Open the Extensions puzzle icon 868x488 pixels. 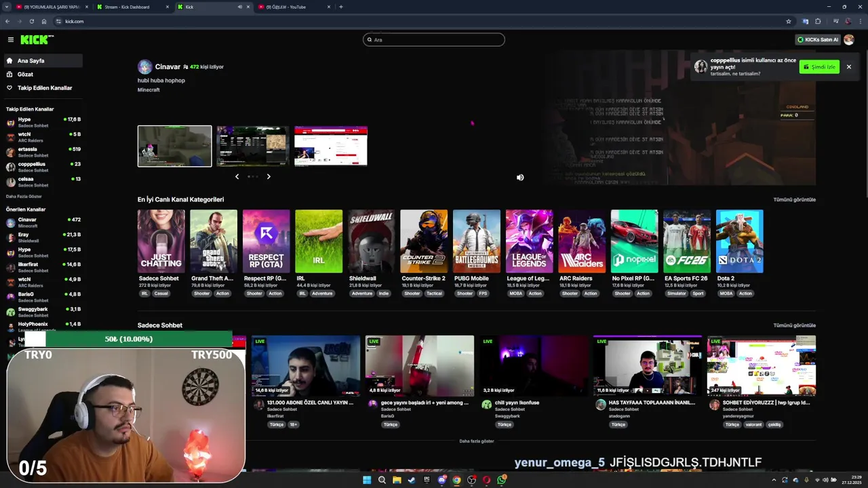(x=818, y=21)
